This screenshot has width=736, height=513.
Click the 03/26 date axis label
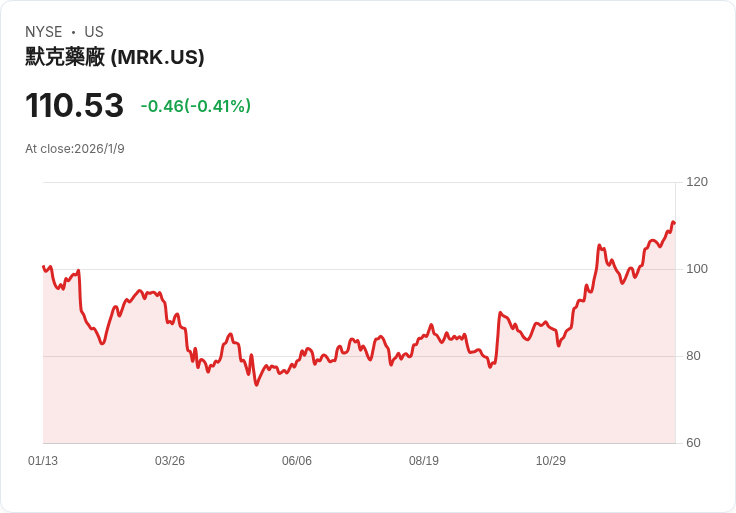[x=169, y=460]
